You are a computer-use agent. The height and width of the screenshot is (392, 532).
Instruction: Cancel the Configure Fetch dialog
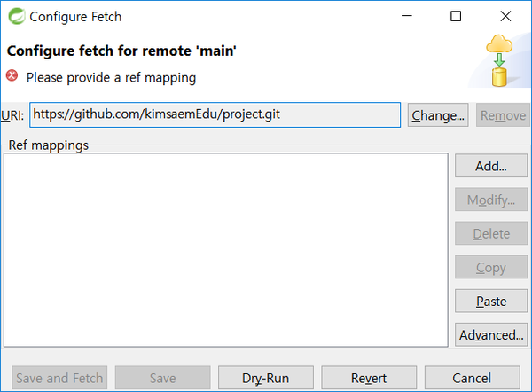coord(472,378)
